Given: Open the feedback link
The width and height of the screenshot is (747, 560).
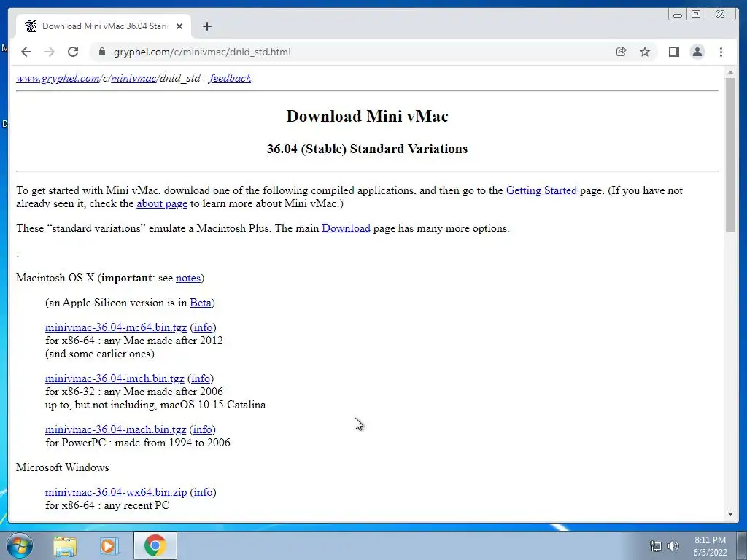Looking at the screenshot, I should [x=230, y=78].
